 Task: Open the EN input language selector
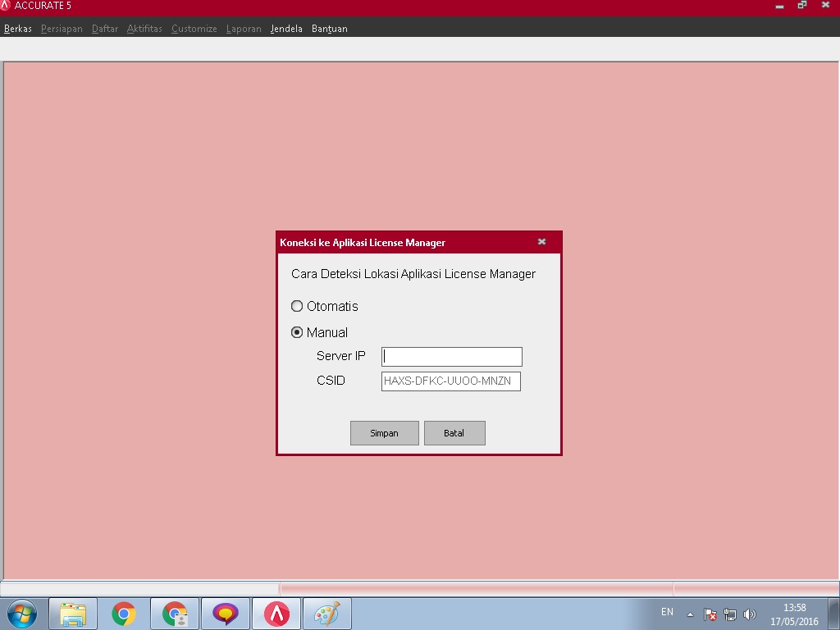tap(667, 612)
